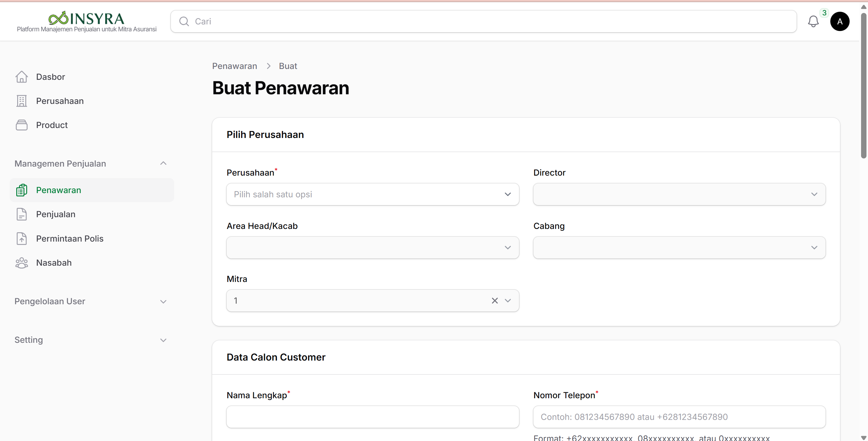
Task: Click the Perusahaan building icon
Action: coord(22,101)
